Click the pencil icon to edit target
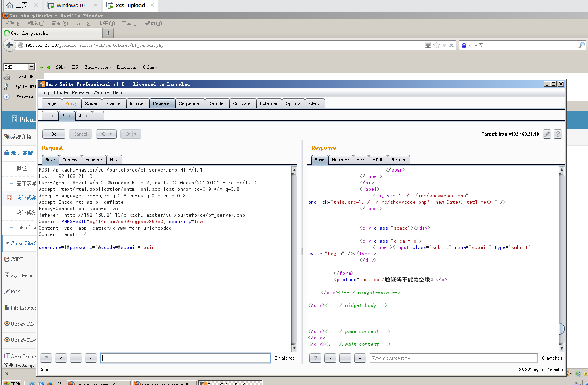Image resolution: width=588 pixels, height=385 pixels. 547,134
